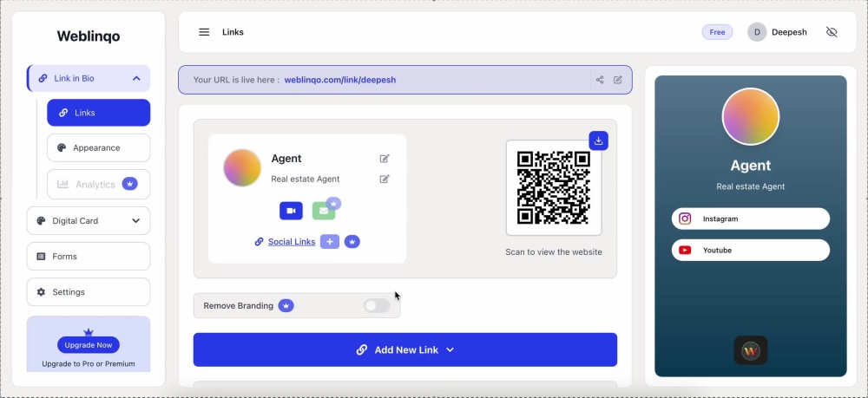Click the crown badge over the email icon
This screenshot has height=398, width=868.
[333, 203]
